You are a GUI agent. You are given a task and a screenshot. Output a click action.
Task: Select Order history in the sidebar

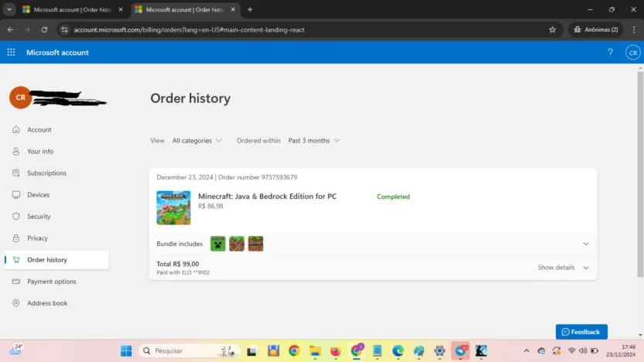57,260
